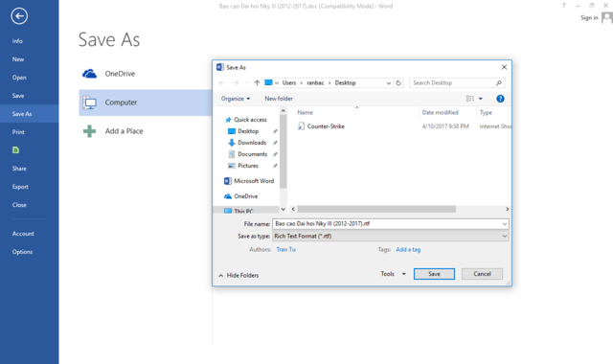
Task: Choose Open from the left sidebar
Action: [19, 78]
